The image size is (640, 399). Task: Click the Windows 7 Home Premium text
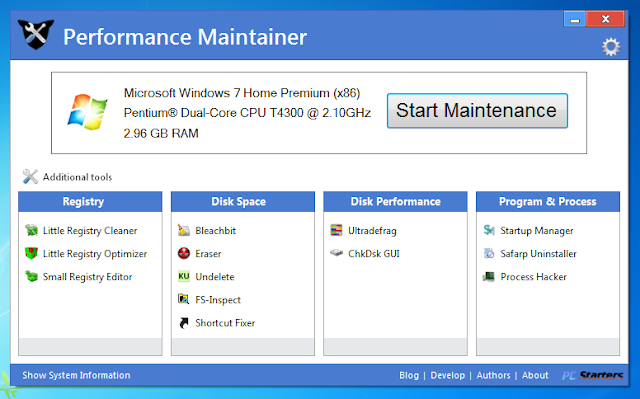pyautogui.click(x=242, y=93)
